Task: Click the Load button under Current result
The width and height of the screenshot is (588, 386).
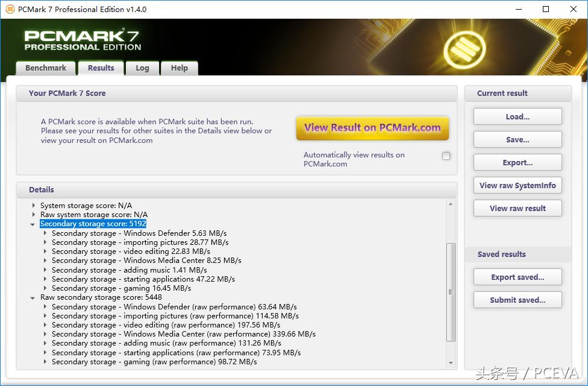Action: (x=517, y=116)
